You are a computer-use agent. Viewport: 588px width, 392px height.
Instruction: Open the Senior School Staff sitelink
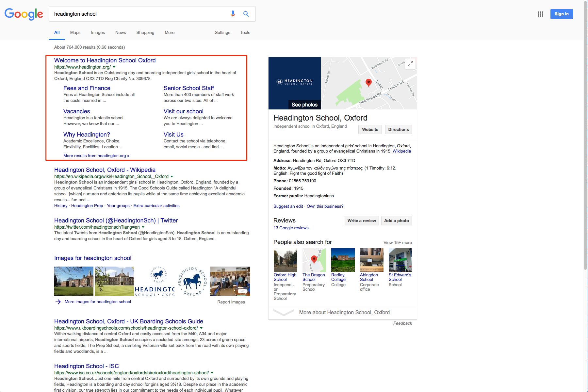click(189, 88)
